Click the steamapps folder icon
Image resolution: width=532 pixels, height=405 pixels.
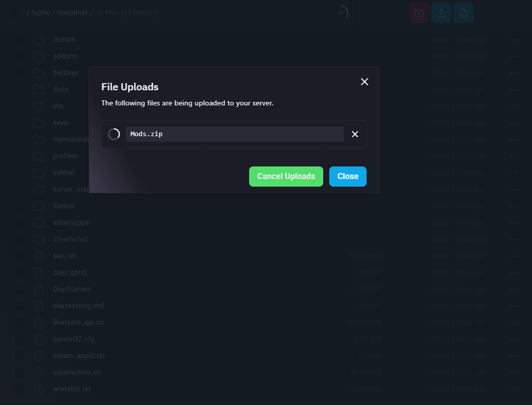click(39, 222)
